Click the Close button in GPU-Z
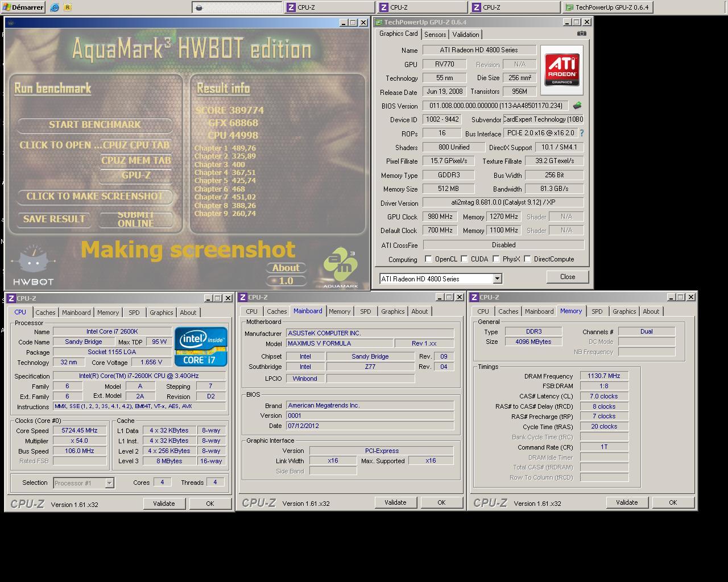 [568, 277]
